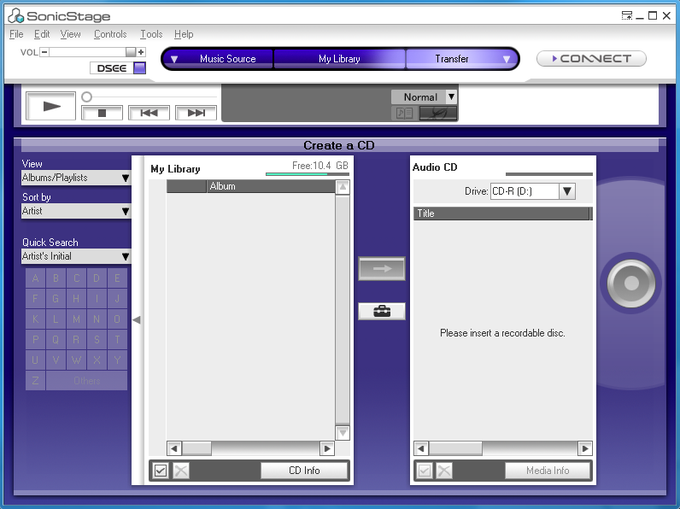Click the My Library free space bar
Viewport: 680px width, 509px height.
click(x=307, y=174)
